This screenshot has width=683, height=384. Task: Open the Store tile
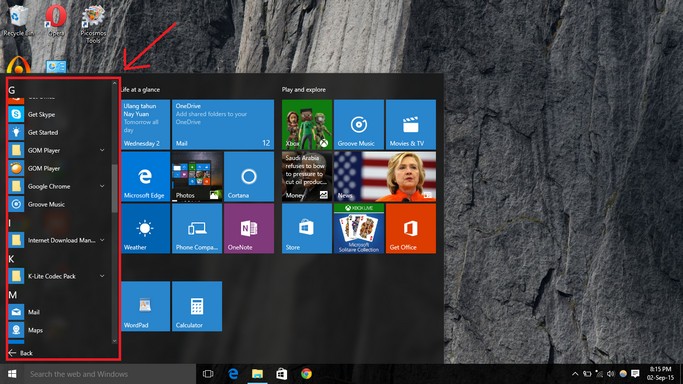coord(307,228)
